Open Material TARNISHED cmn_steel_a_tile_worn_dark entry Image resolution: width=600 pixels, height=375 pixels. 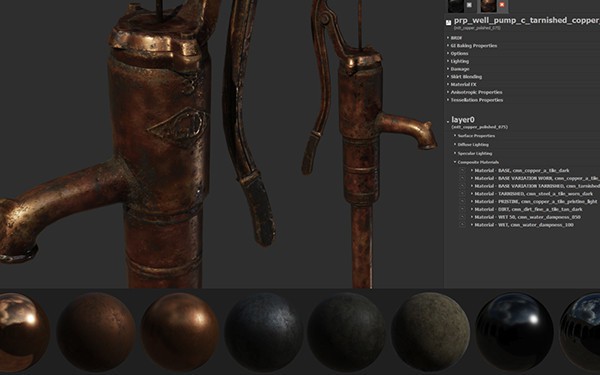click(x=532, y=194)
